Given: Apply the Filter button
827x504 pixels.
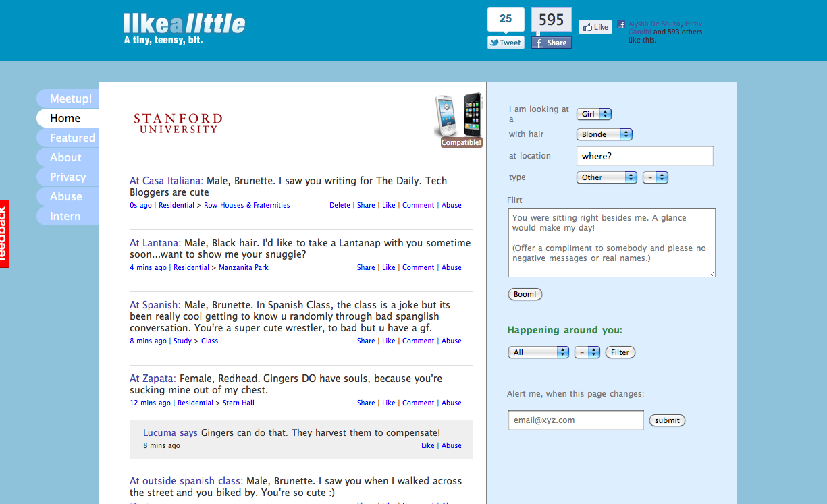Looking at the screenshot, I should coord(620,352).
